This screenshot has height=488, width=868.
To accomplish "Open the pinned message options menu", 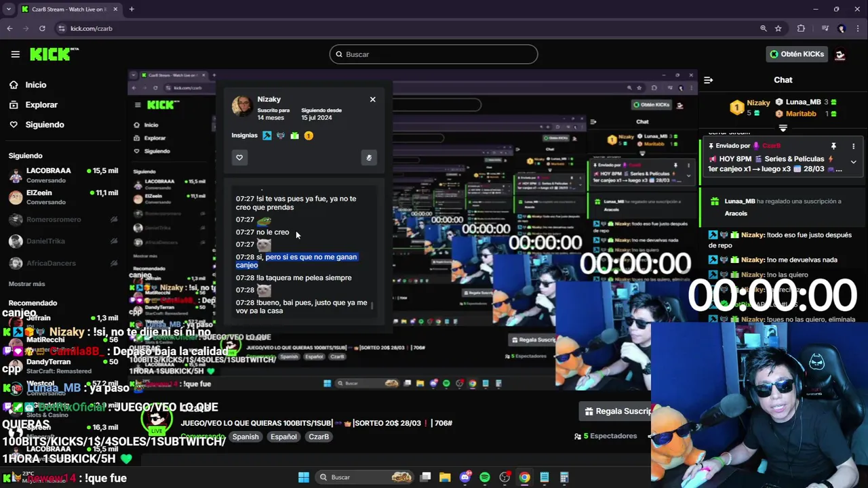I will coord(853,146).
